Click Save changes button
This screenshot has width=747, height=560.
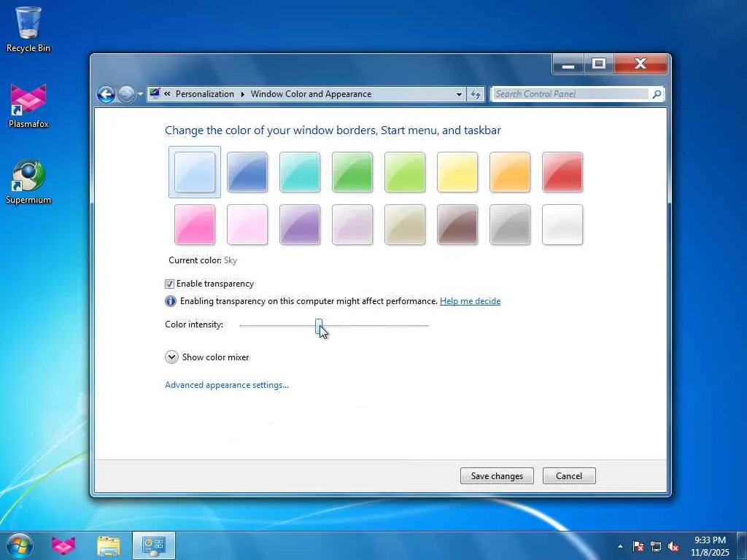(x=497, y=475)
